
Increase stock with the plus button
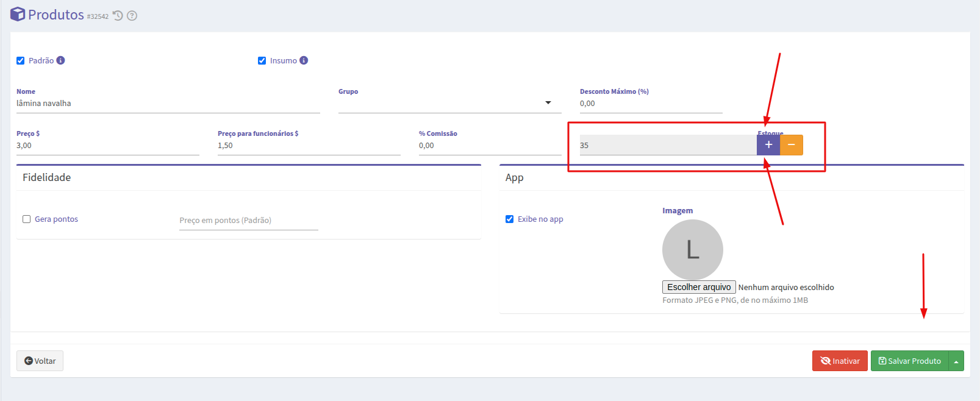click(768, 145)
